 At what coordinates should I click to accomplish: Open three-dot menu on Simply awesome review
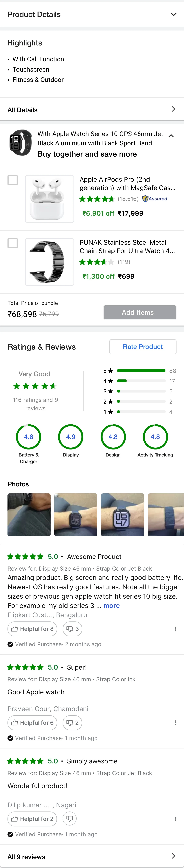coord(175,819)
